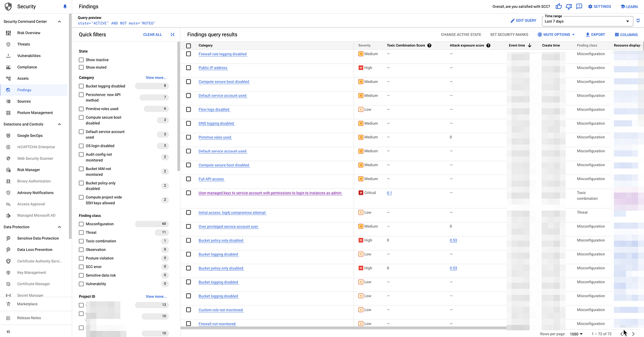The image size is (644, 337).
Task: Collapse the left navigation panel
Action: coord(8,331)
